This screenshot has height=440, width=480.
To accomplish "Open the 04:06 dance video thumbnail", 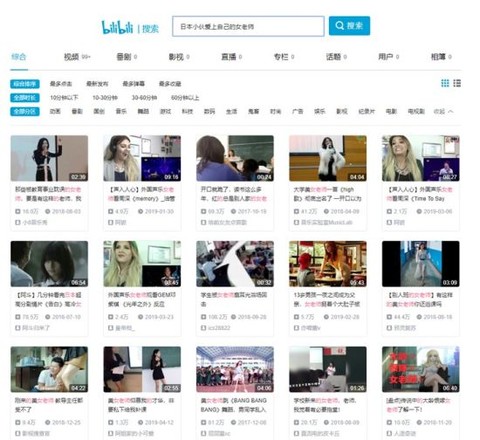I will 235,369.
